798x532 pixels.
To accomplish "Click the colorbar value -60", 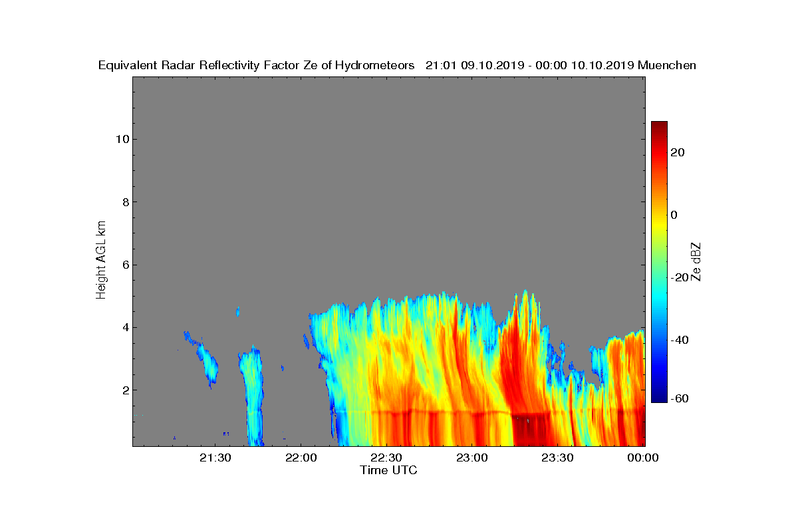I will pos(680,398).
